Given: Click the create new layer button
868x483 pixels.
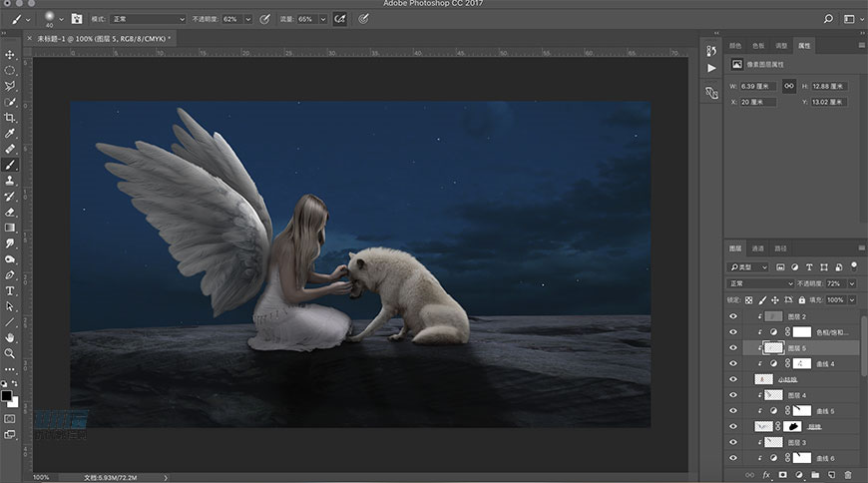Looking at the screenshot, I should 831,475.
